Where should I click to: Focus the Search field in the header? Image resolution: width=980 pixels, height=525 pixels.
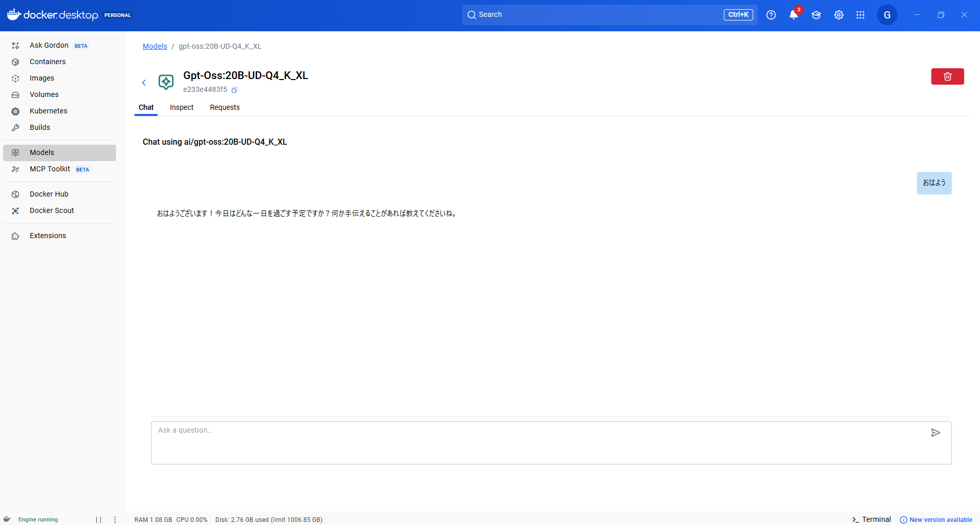coord(609,15)
